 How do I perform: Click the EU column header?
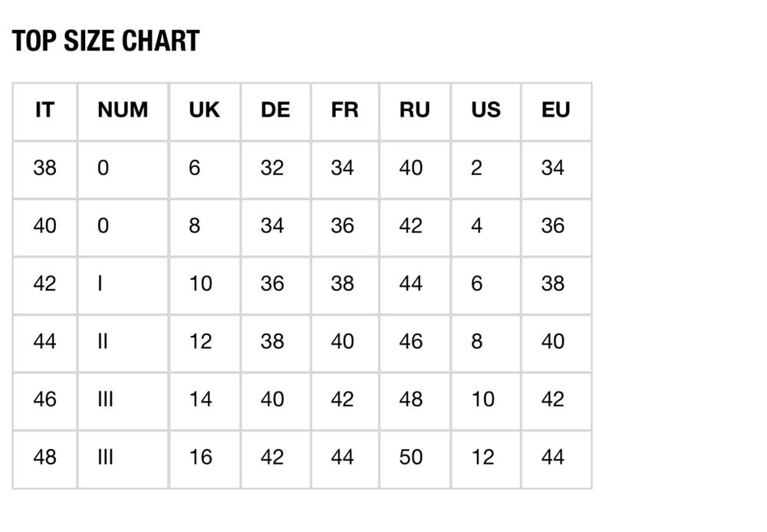pyautogui.click(x=557, y=112)
